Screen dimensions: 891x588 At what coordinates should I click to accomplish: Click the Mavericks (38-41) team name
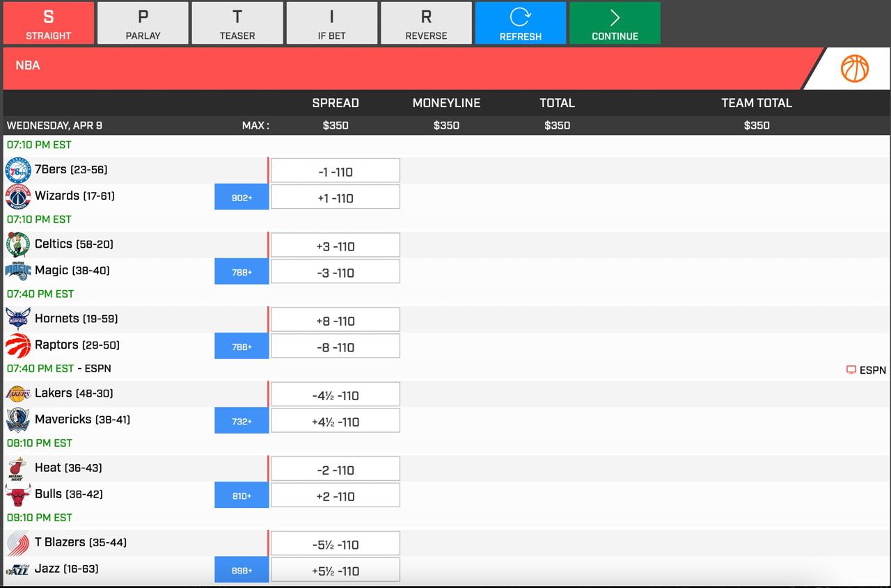(82, 419)
